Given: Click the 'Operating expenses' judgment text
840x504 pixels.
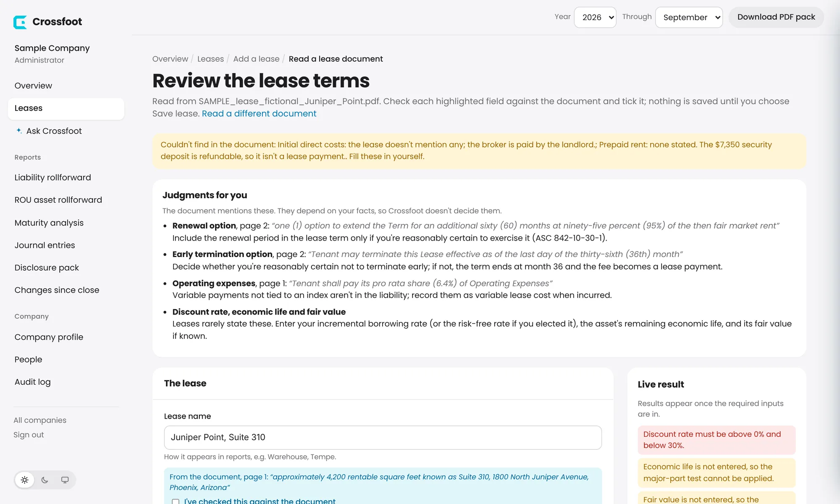Looking at the screenshot, I should [x=214, y=283].
